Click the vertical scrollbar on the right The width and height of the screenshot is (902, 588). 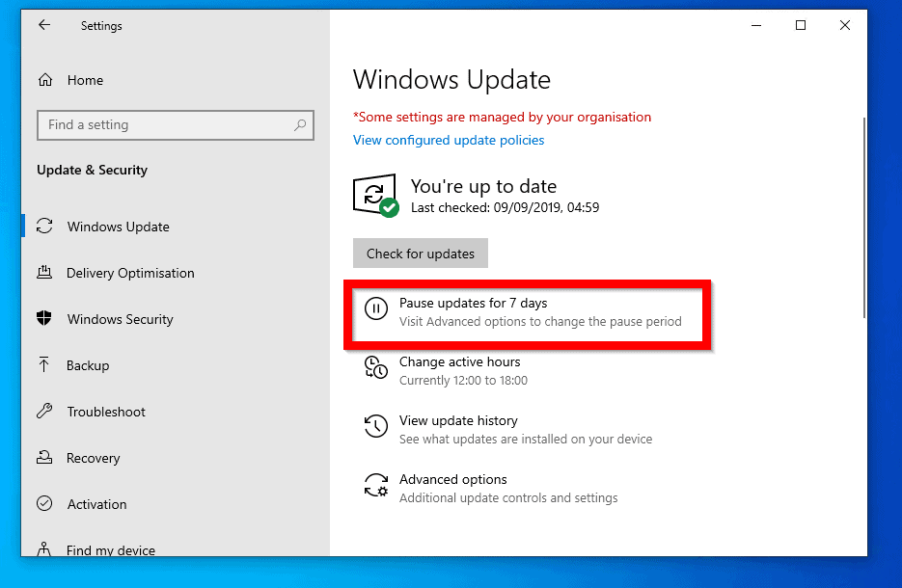tap(863, 217)
